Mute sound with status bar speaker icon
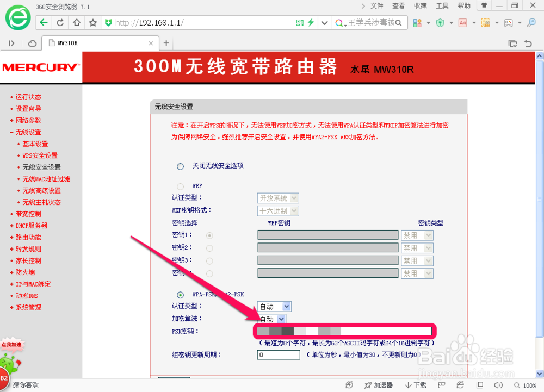 click(498, 385)
